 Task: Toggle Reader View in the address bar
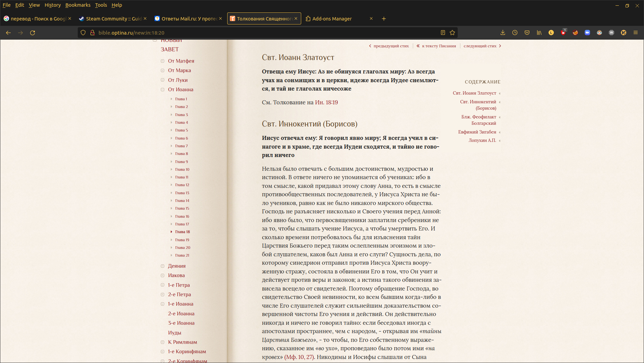point(443,33)
